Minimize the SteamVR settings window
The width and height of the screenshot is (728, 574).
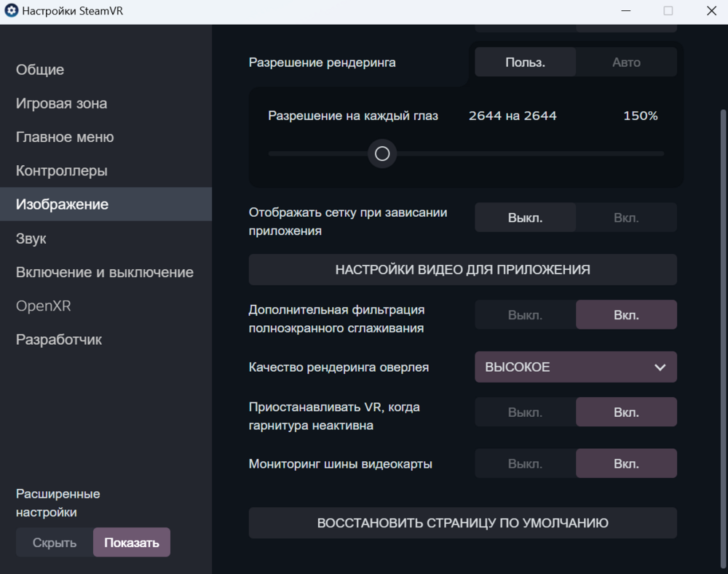click(x=626, y=12)
